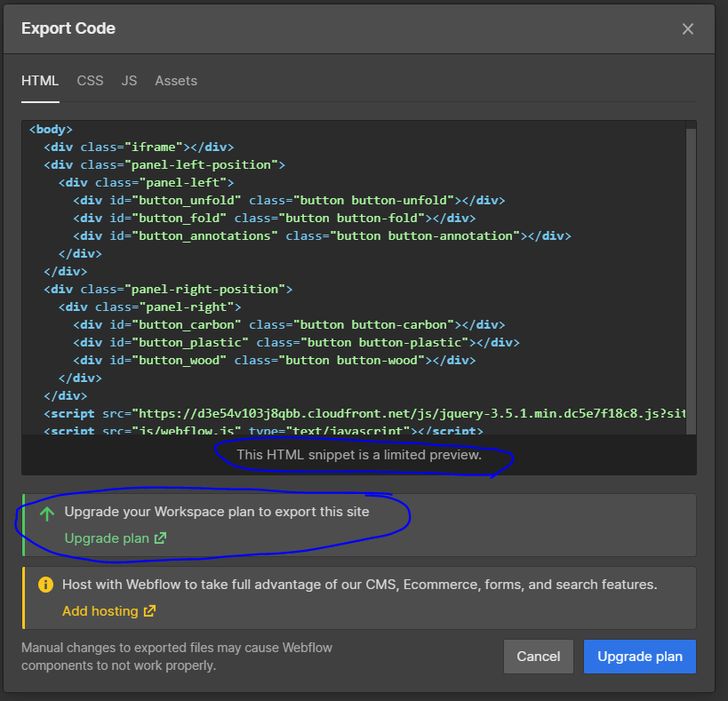The image size is (728, 701).
Task: Show the Assets tab
Action: (x=176, y=81)
